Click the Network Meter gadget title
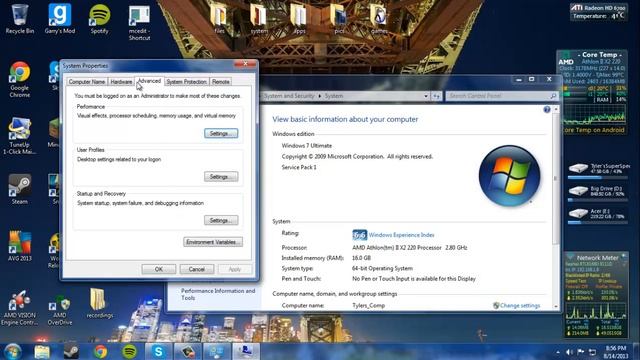 598,258
